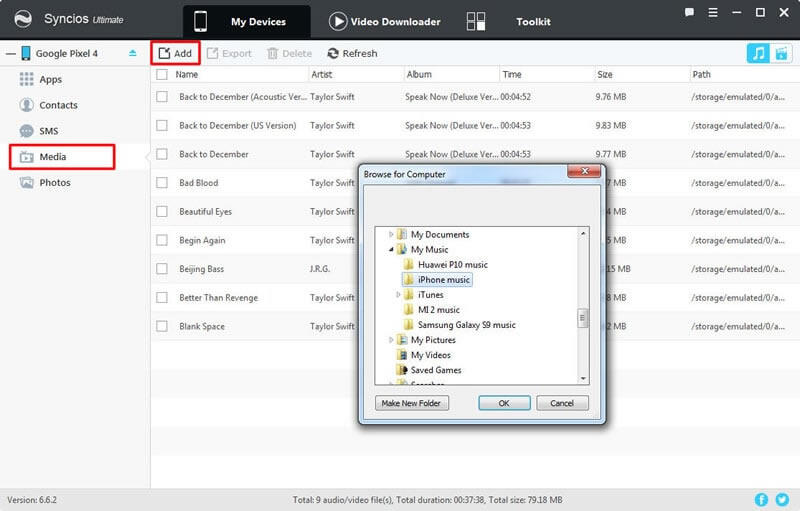This screenshot has width=800, height=511.
Task: Click the Add toolbar button
Action: (175, 53)
